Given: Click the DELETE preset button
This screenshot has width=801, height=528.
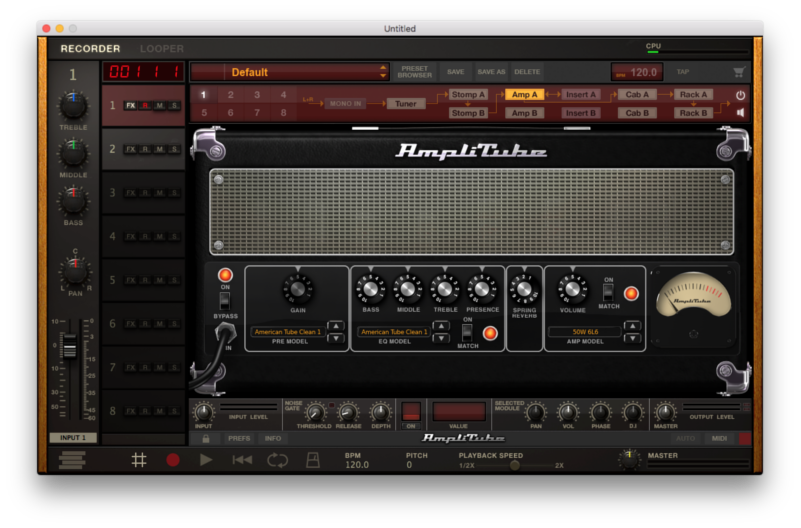Looking at the screenshot, I should (x=527, y=72).
